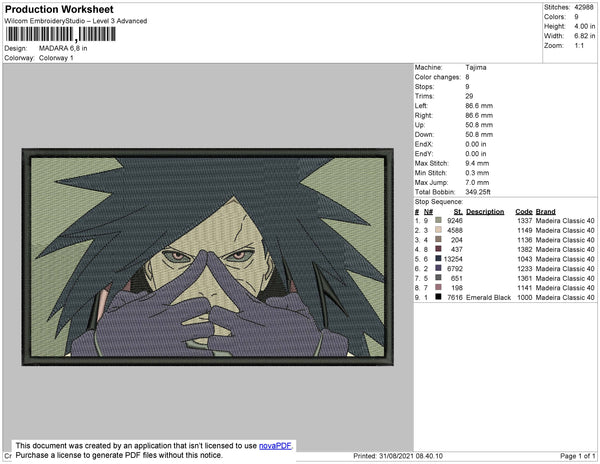This screenshot has width=600, height=464.
Task: Click the Up value '50.8 mm'
Action: pos(479,125)
